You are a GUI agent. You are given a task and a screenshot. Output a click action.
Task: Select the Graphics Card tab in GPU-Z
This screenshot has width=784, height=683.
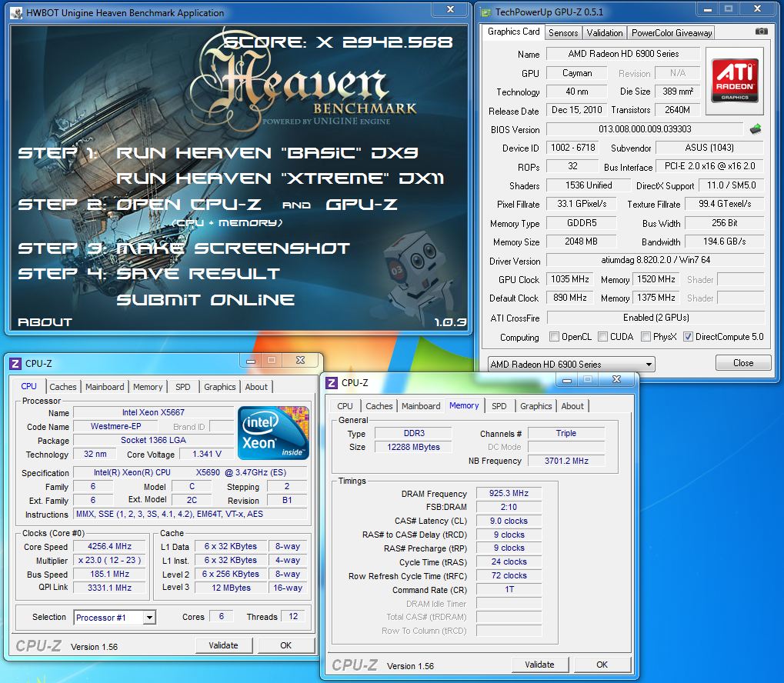[513, 32]
